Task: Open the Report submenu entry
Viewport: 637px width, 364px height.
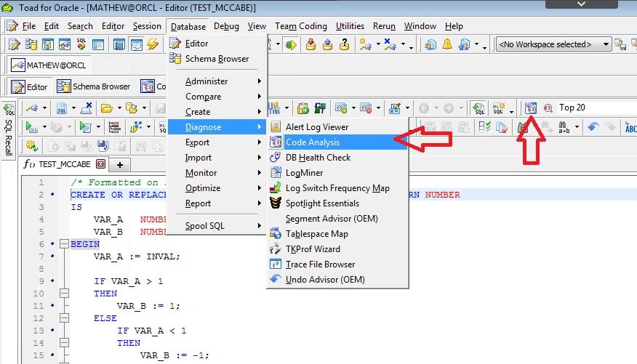Action: pyautogui.click(x=217, y=203)
